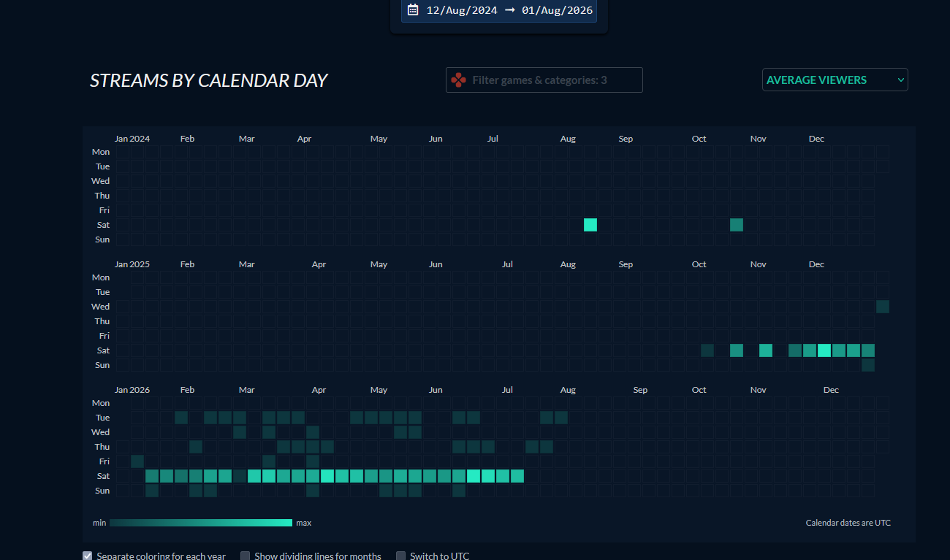Viewport: 950px width, 560px height.
Task: Open the 12/Aug/2024 to 01/Aug/2026 date range picker
Action: [499, 10]
